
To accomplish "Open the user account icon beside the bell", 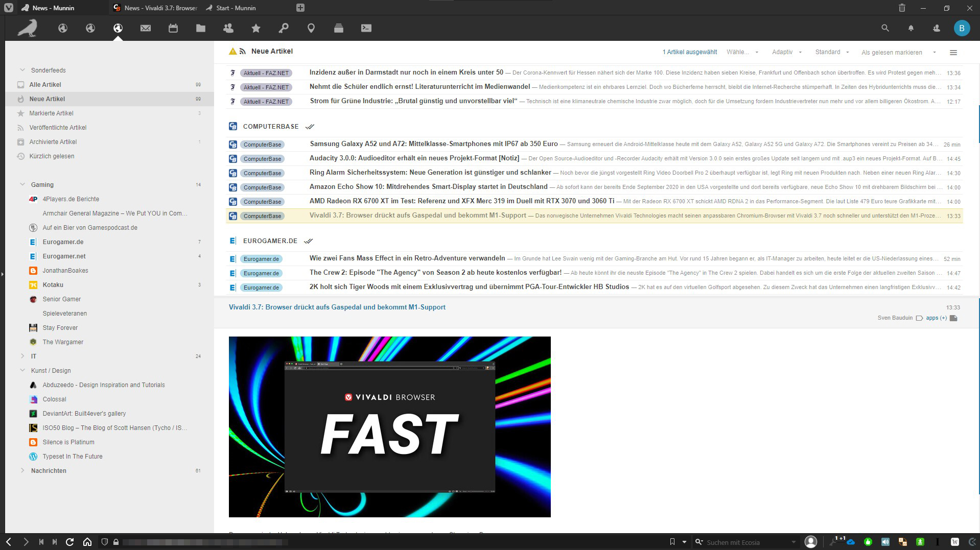I will 937,29.
